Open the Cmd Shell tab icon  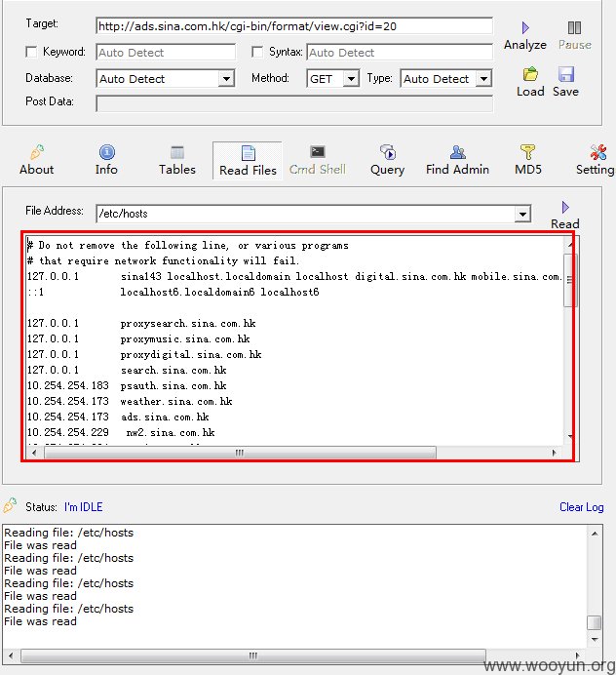click(x=318, y=151)
